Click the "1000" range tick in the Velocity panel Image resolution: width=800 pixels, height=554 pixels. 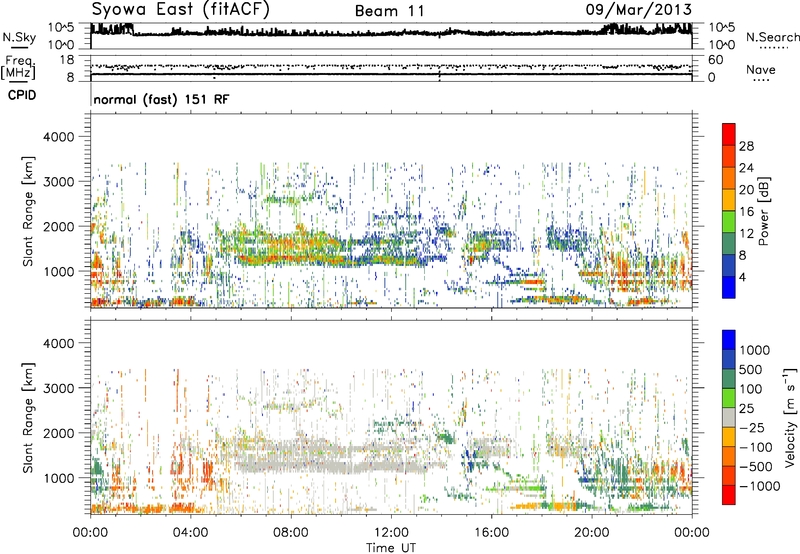[58, 478]
